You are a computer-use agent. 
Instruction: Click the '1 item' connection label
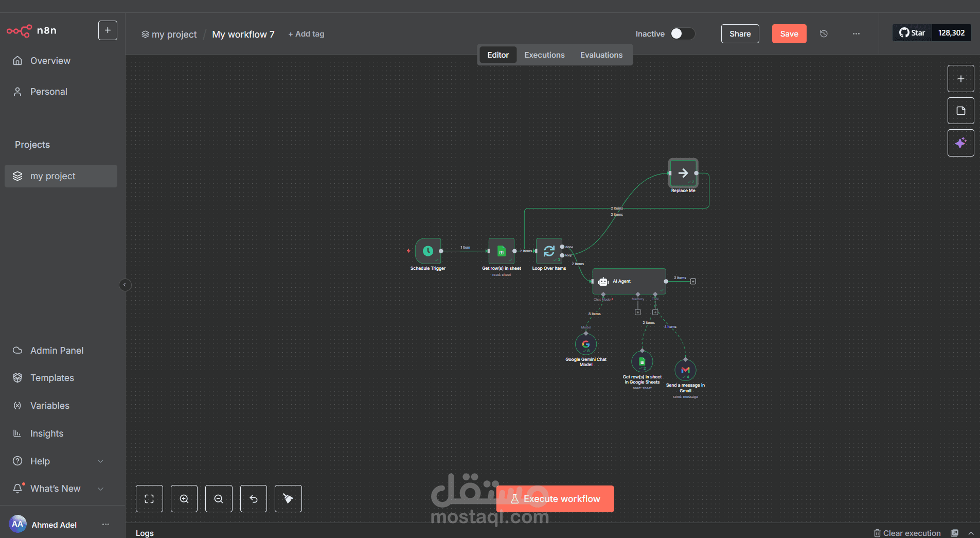465,248
